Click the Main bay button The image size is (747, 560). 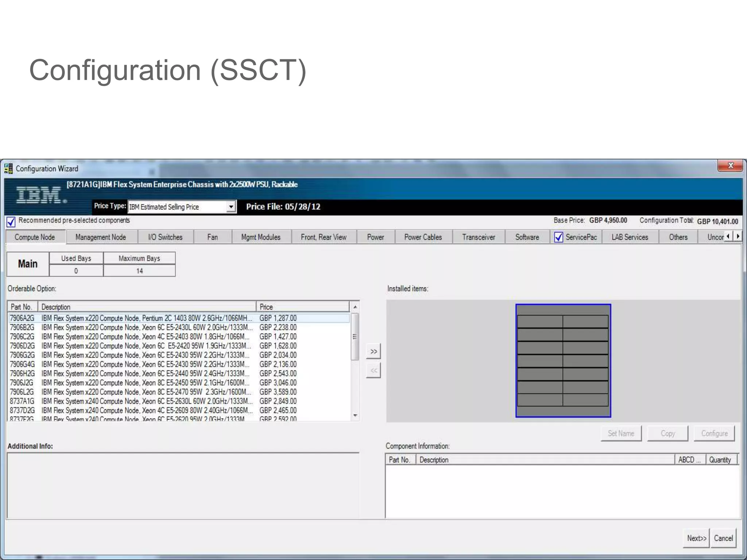[x=28, y=264]
